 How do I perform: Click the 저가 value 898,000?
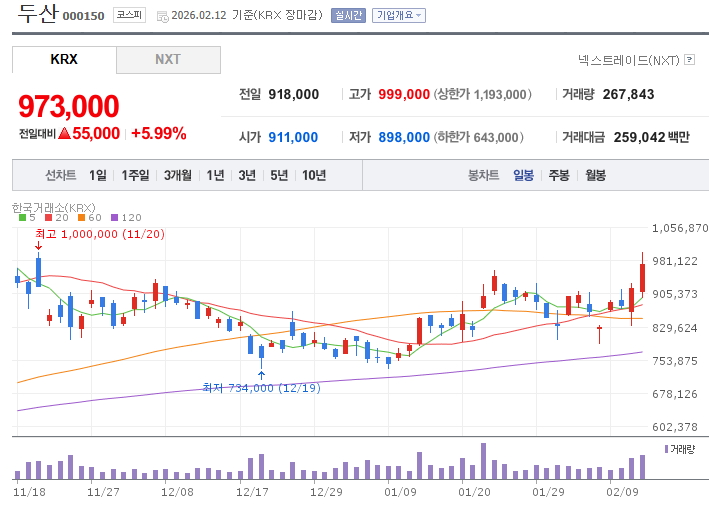coord(404,137)
